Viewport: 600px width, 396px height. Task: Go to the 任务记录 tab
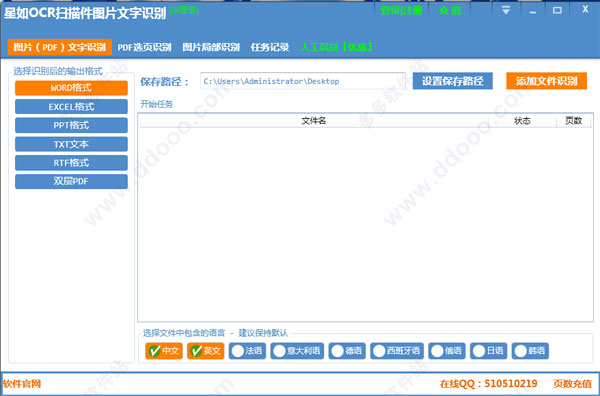pyautogui.click(x=270, y=47)
